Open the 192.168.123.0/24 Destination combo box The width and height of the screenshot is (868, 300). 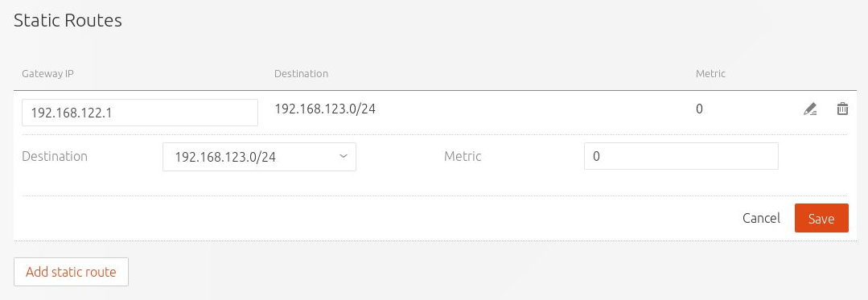click(x=259, y=157)
